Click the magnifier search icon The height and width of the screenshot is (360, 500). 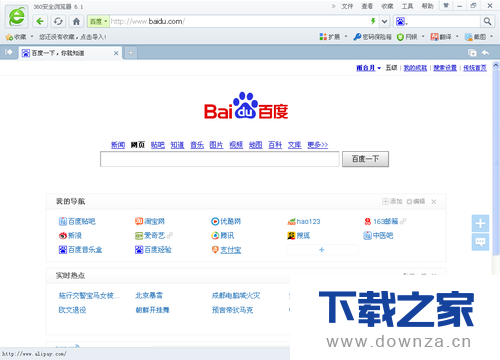pyautogui.click(x=487, y=22)
